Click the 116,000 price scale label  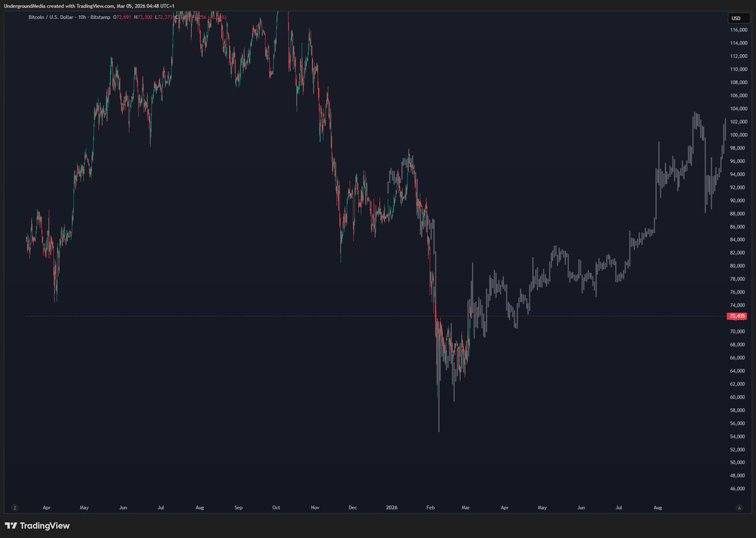click(738, 30)
